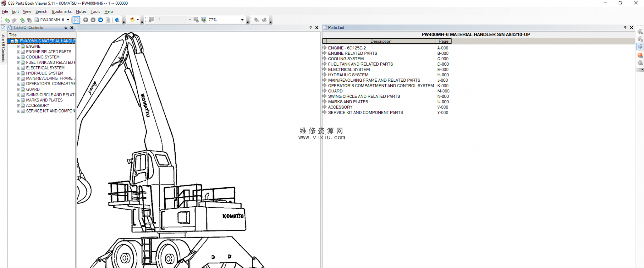Open the PW400MH-6 book selector dropdown
Screen dimensions: 644x268
pyautogui.click(x=68, y=20)
